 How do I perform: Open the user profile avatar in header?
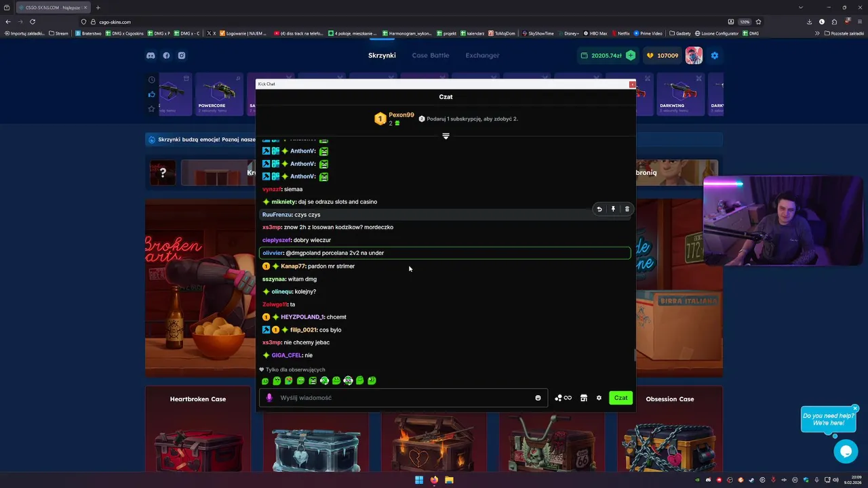tap(694, 56)
